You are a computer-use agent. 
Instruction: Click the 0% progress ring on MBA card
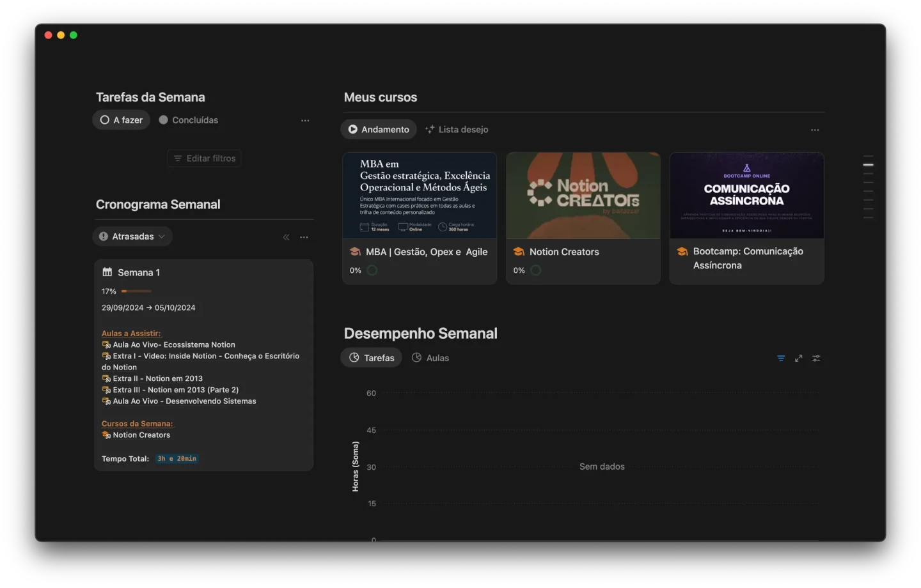[372, 270]
